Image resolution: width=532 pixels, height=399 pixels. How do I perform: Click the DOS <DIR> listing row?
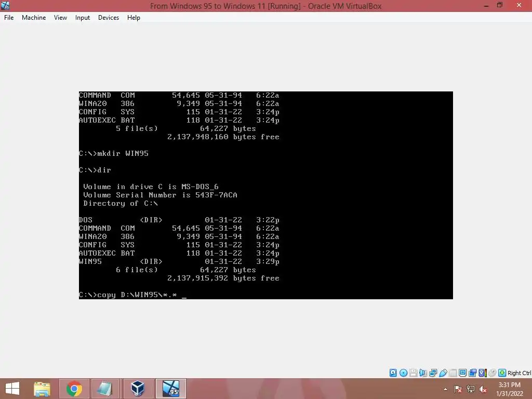tap(179, 220)
